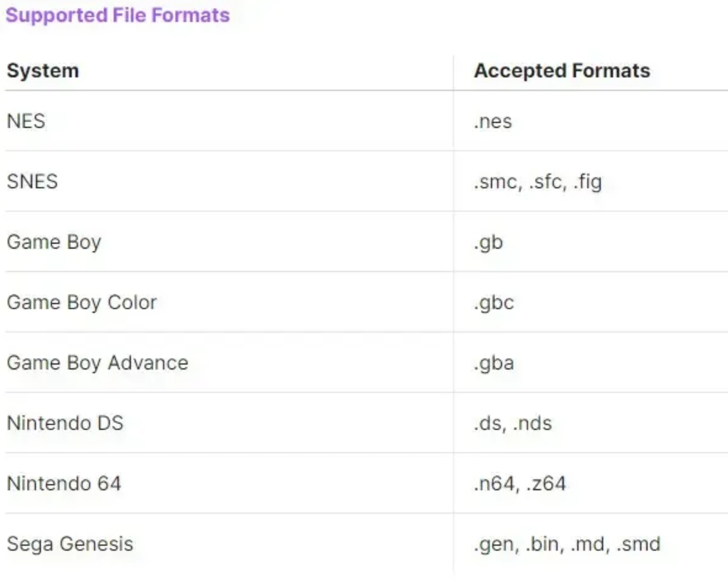The image size is (728, 582).
Task: Select the Nintendo 64 system cell
Action: coord(64,483)
